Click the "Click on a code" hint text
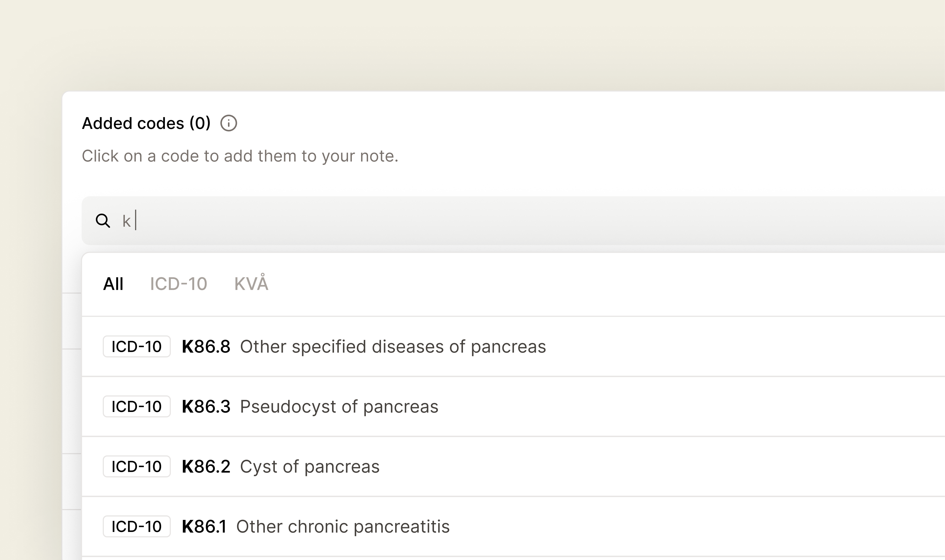 pyautogui.click(x=240, y=156)
